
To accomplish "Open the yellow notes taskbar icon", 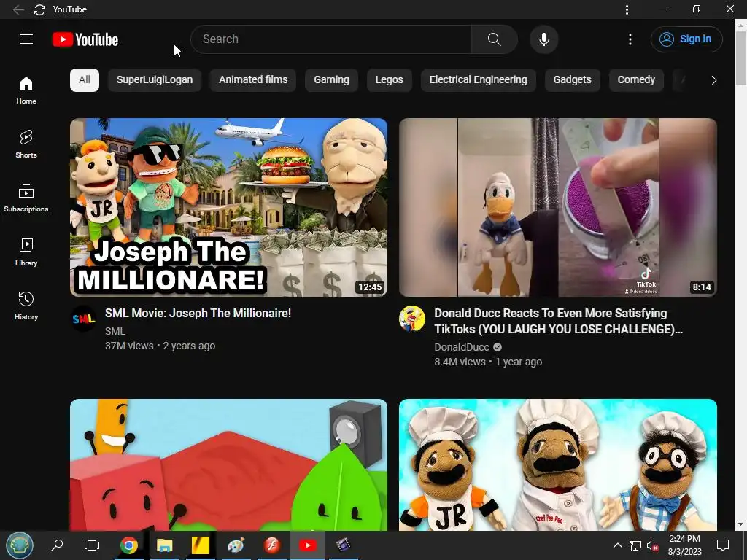I will point(201,545).
